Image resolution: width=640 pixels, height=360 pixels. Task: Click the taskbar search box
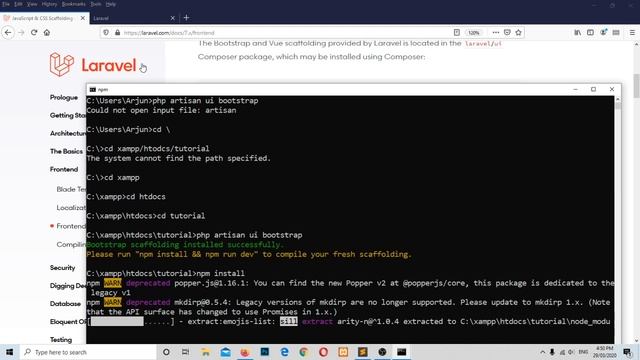88,352
